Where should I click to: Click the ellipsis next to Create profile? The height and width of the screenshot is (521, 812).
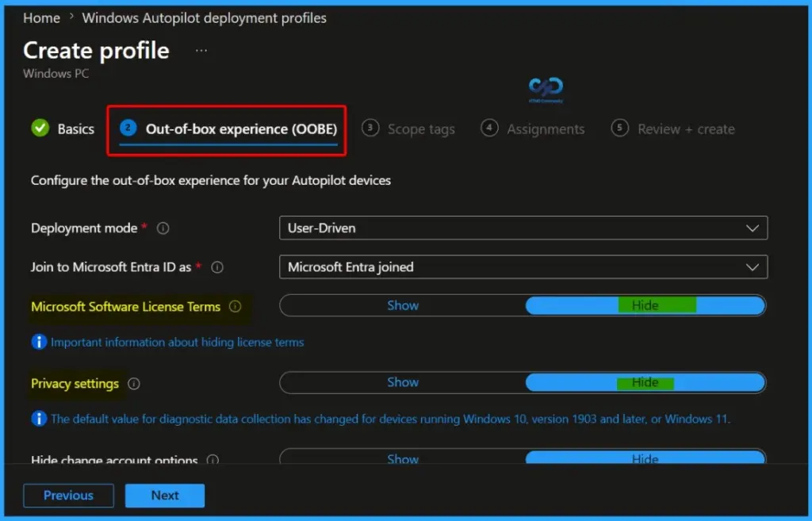(201, 51)
